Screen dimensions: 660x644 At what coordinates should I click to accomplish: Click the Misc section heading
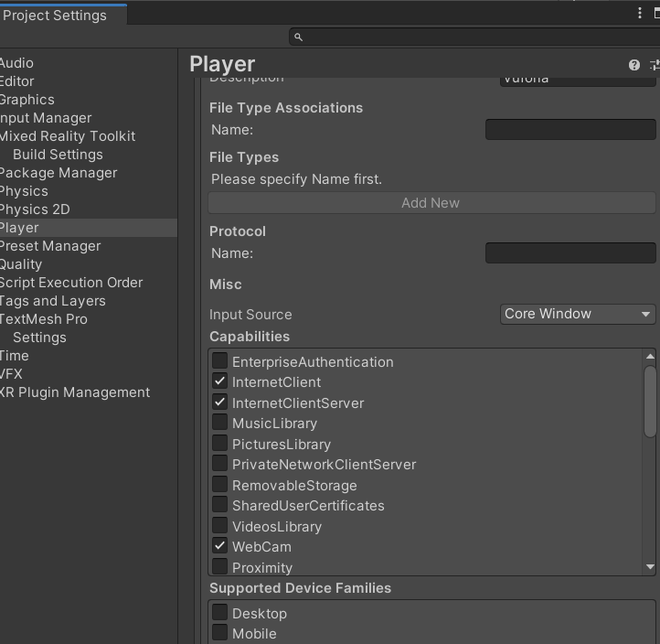[x=226, y=284]
